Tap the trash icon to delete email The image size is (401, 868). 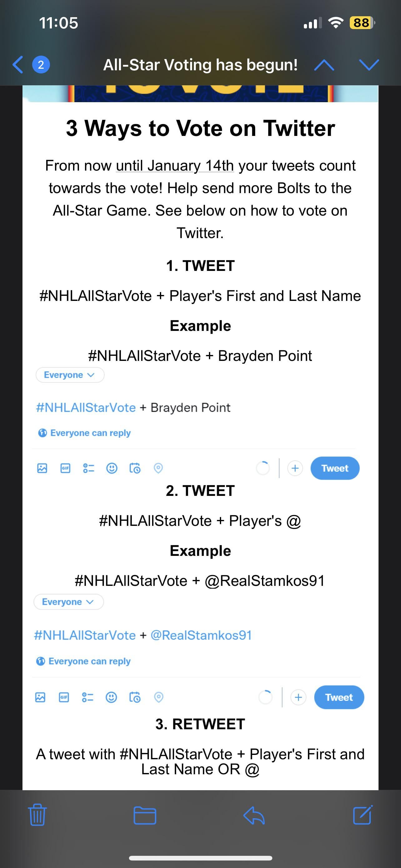37,816
